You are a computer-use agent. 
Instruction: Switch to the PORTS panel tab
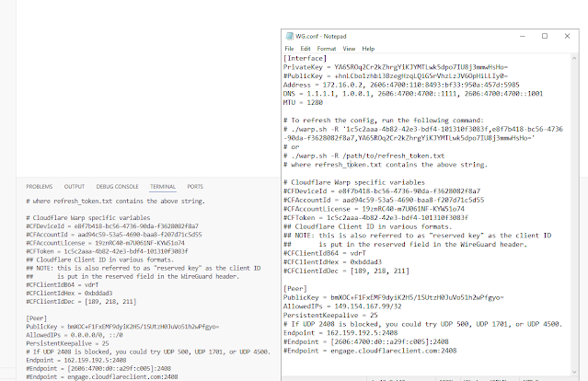click(195, 187)
